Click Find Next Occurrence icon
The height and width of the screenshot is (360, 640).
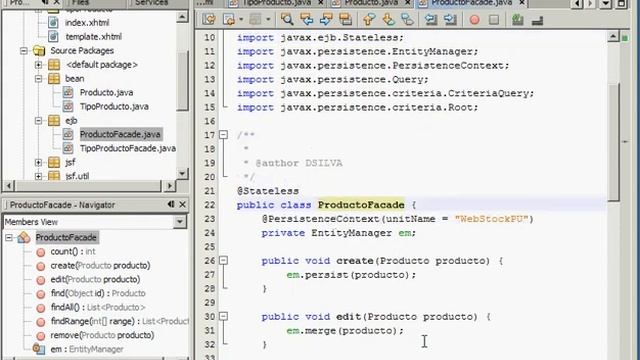tap(326, 19)
